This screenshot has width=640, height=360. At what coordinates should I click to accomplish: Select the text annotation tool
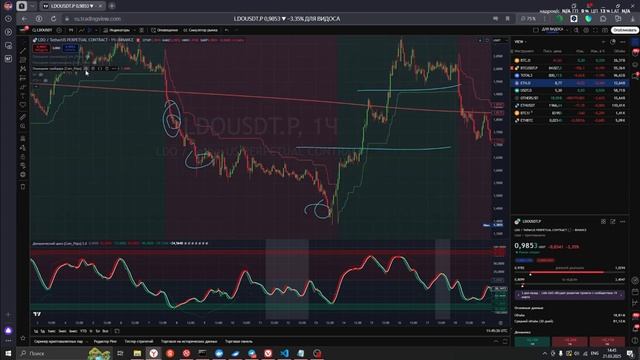tap(23, 96)
